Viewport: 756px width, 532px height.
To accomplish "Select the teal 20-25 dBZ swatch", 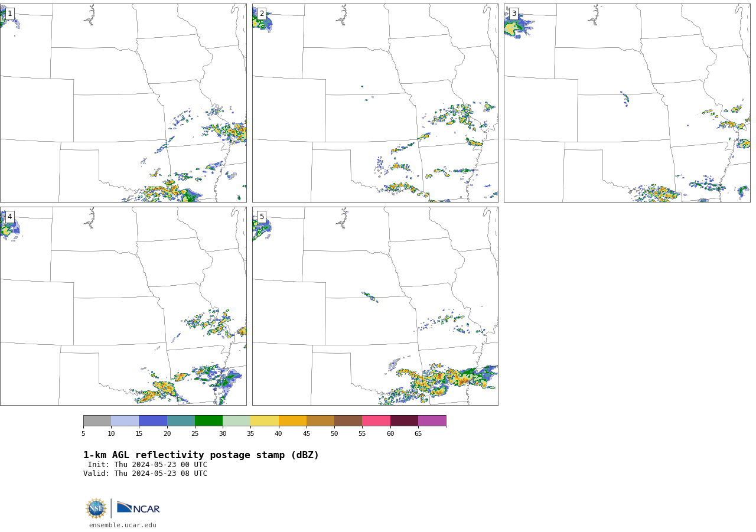I will 181,421.
